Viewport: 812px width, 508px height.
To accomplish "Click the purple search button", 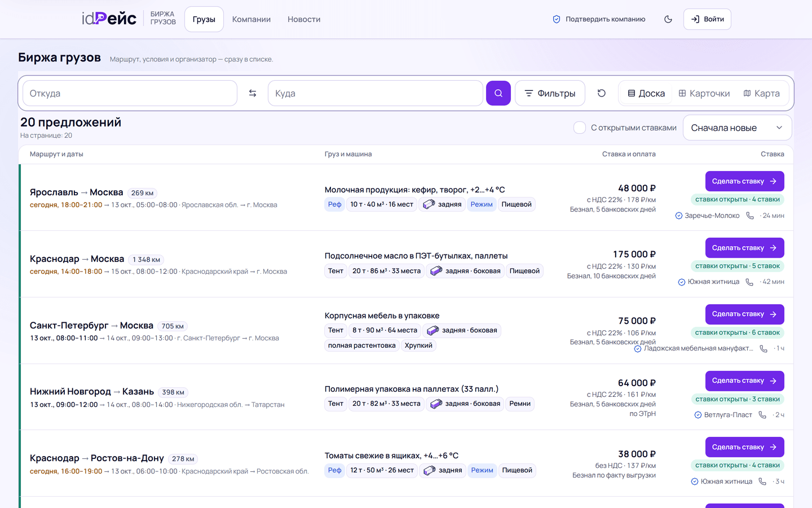I will click(498, 93).
